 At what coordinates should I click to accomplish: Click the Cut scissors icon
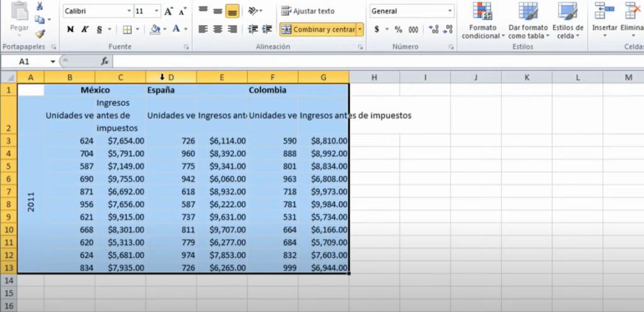[x=40, y=6]
